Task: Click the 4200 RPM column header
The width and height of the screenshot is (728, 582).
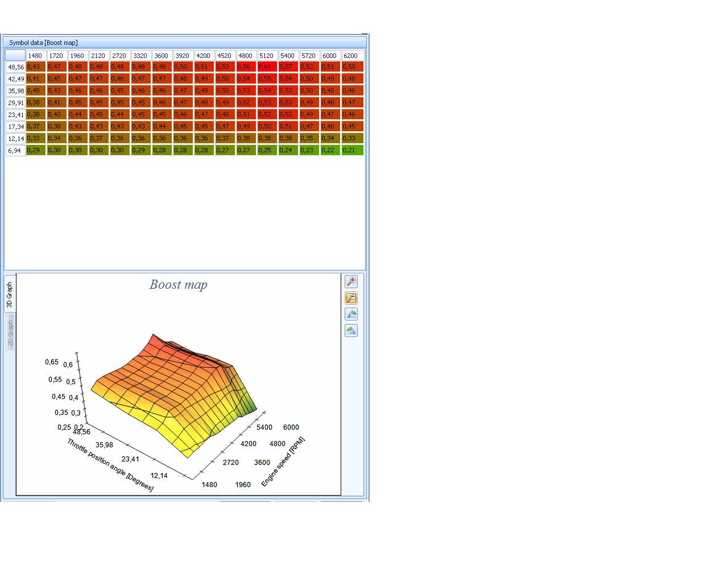Action: pyautogui.click(x=204, y=56)
